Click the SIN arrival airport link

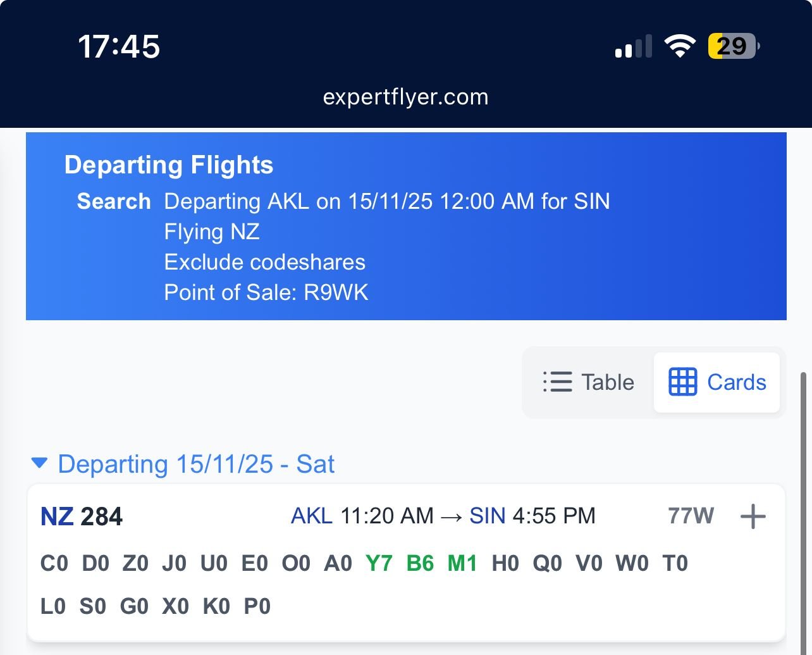(487, 516)
